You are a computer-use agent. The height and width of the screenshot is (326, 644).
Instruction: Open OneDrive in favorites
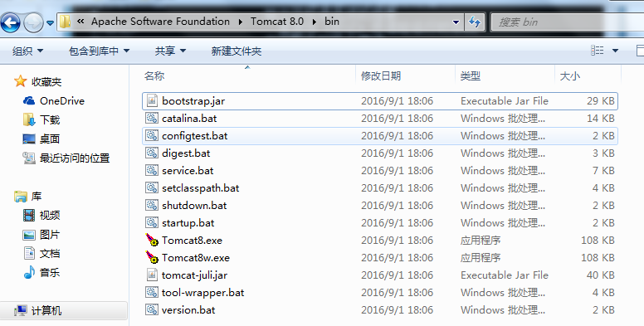(x=62, y=100)
